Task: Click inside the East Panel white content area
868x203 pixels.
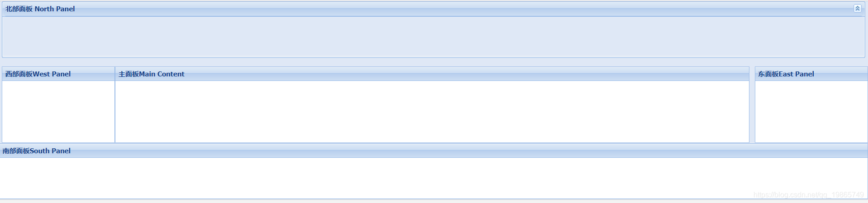Action: point(811,112)
